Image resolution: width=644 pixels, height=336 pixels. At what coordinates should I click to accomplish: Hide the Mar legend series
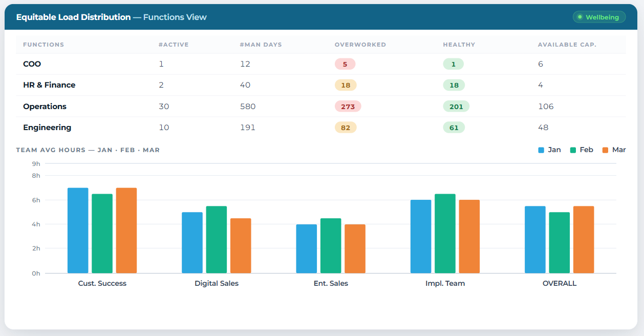[x=614, y=150]
